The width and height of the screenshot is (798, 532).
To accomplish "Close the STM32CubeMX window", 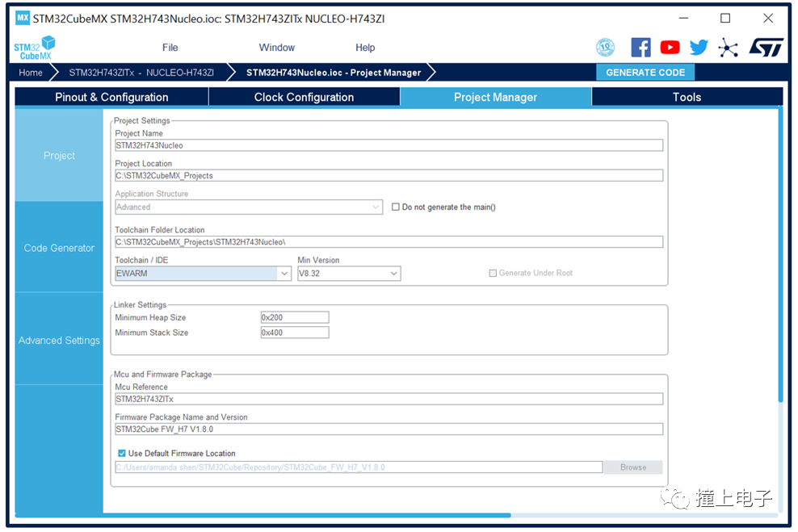I will [768, 19].
